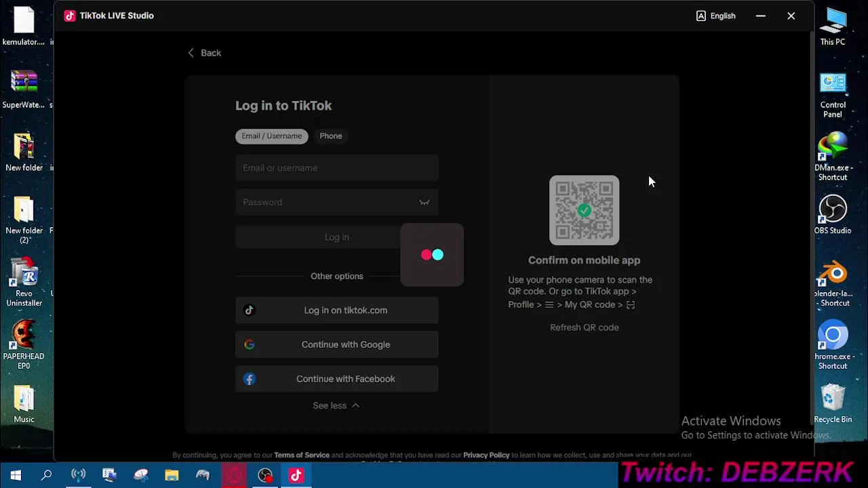Click the Google logo icon
This screenshot has height=488, width=868.
pos(250,344)
